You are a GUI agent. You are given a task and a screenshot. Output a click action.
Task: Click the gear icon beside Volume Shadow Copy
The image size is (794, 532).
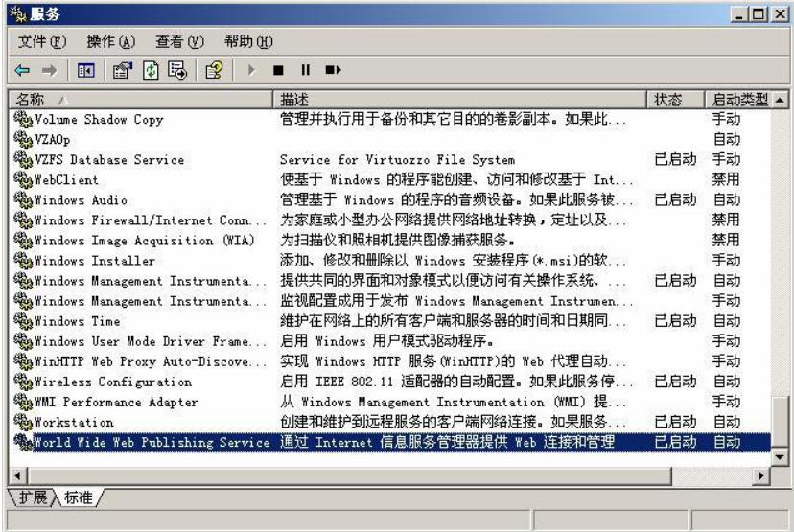click(23, 120)
